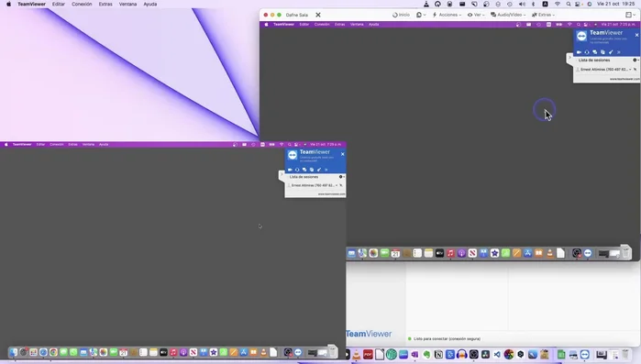Image resolution: width=641 pixels, height=364 pixels.
Task: Close the Dafne Sala session tab with X
Action: tap(318, 15)
